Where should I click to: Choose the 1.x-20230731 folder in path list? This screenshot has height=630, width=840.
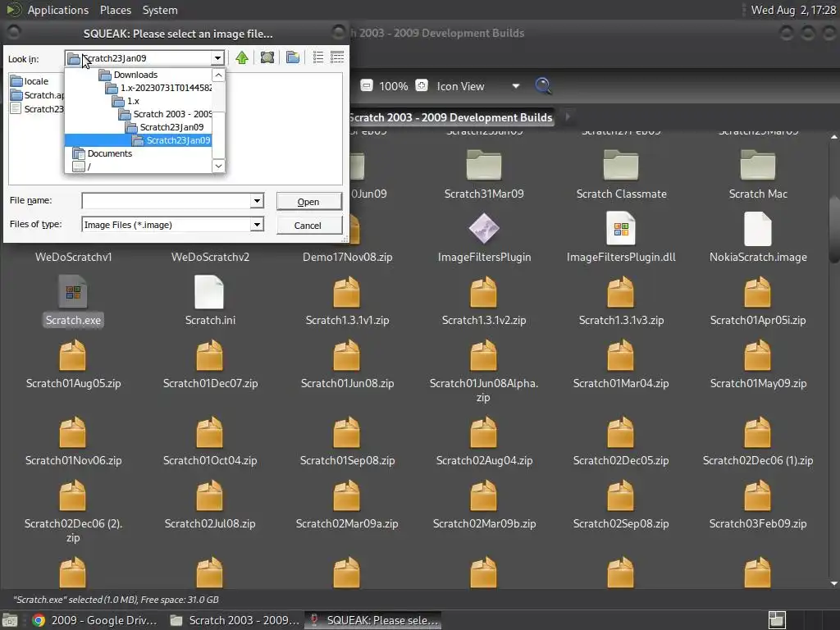tap(159, 88)
